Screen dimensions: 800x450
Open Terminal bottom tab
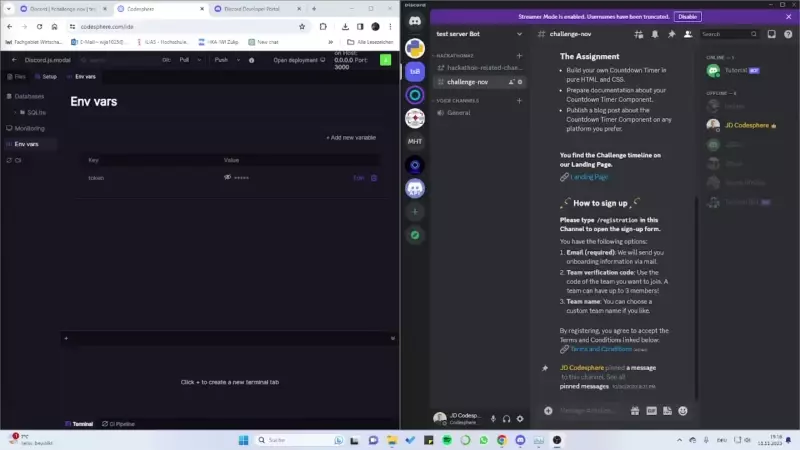[79, 424]
